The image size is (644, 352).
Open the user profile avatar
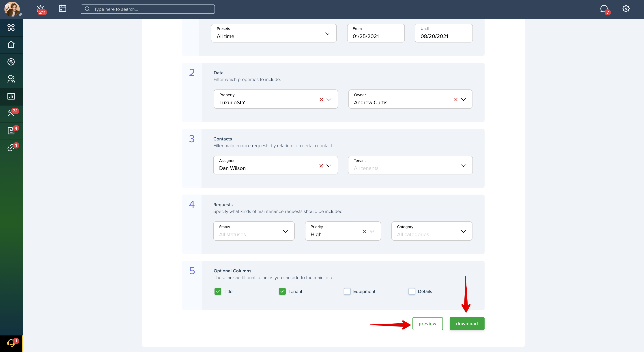(x=12, y=9)
